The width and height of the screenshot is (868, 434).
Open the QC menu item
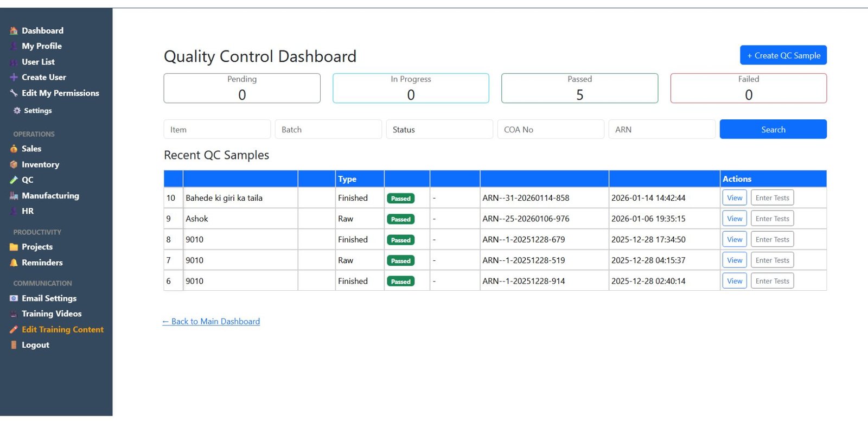point(27,180)
